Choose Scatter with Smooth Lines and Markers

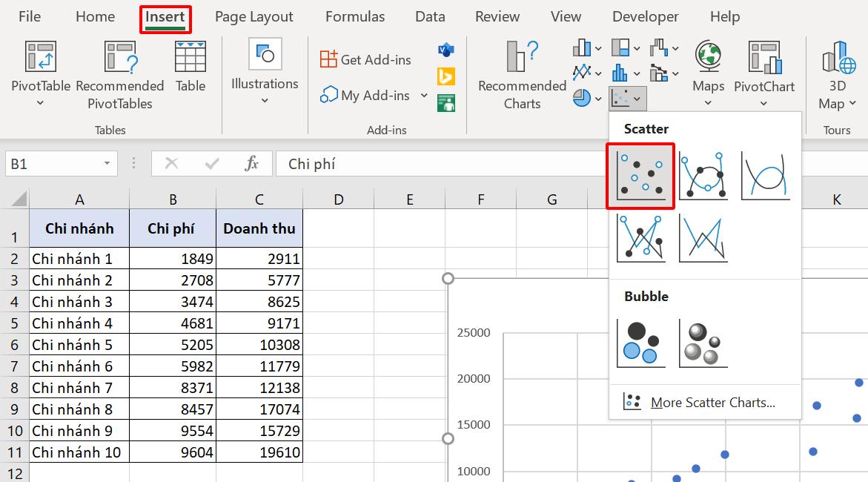pyautogui.click(x=703, y=176)
